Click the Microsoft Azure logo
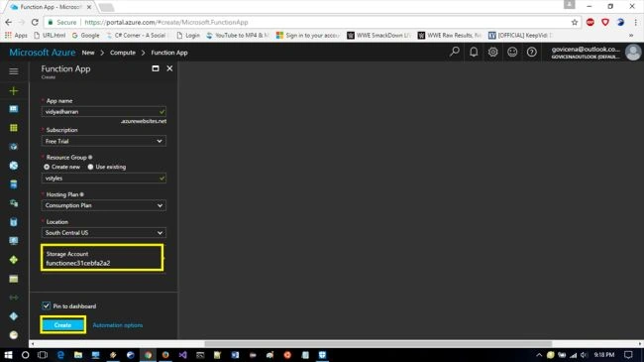The width and height of the screenshot is (644, 362). (x=43, y=53)
